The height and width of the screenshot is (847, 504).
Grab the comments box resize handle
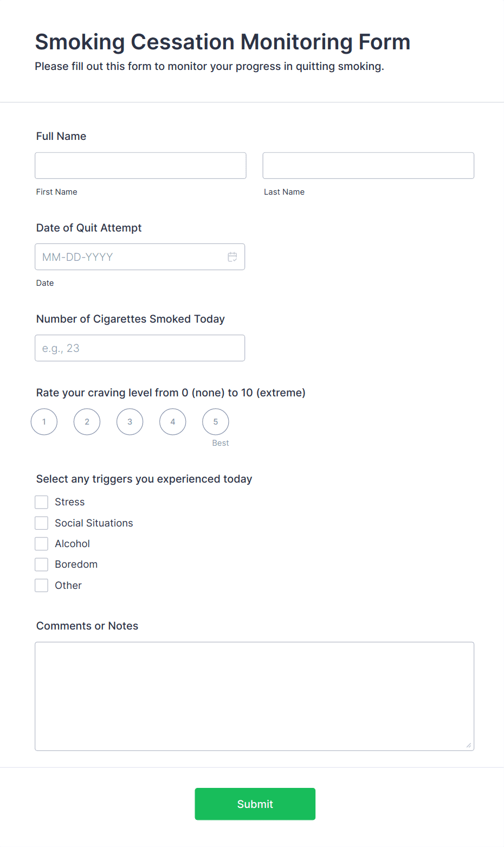[x=469, y=746]
